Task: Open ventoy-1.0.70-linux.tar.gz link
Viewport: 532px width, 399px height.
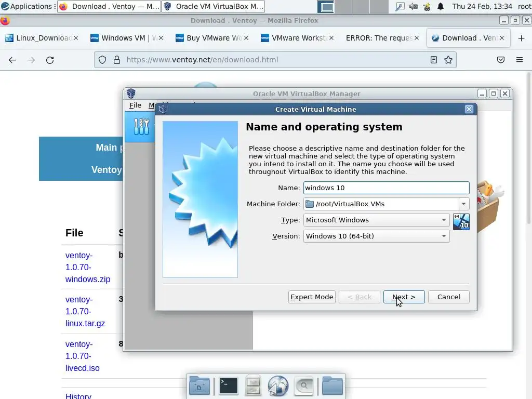Action: (85, 312)
